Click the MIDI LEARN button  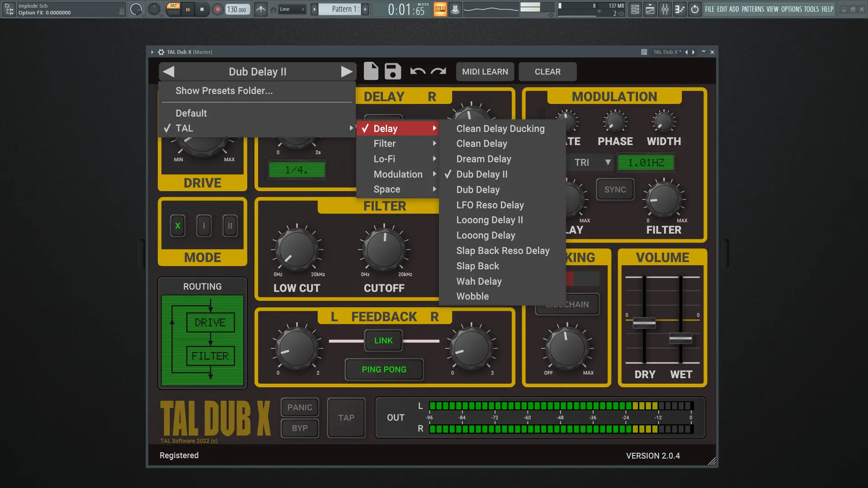(x=485, y=72)
